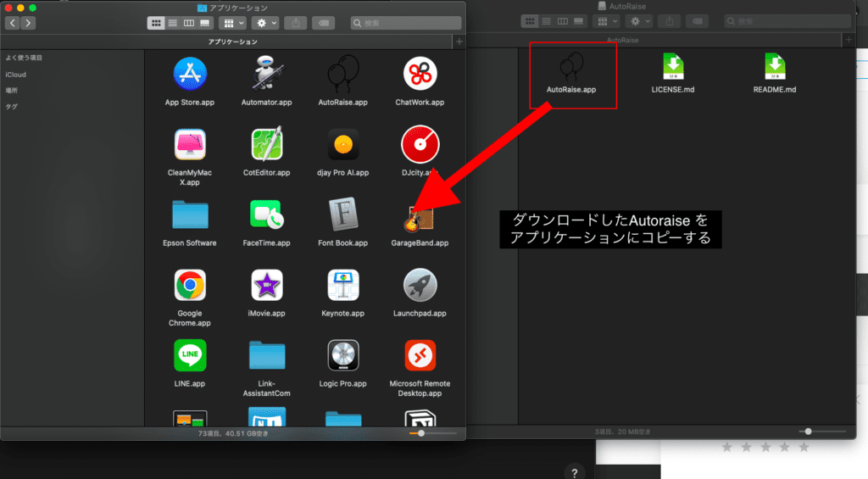Viewport: 868px width, 479px height.
Task: Click Edit Tags button in AutoRaise toolbar
Action: [x=697, y=21]
